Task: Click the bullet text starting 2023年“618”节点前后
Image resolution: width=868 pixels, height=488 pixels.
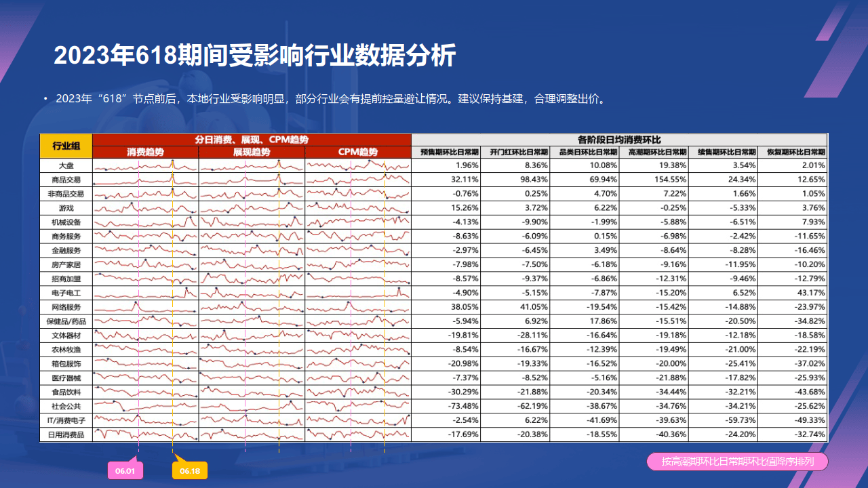Action: pos(330,99)
